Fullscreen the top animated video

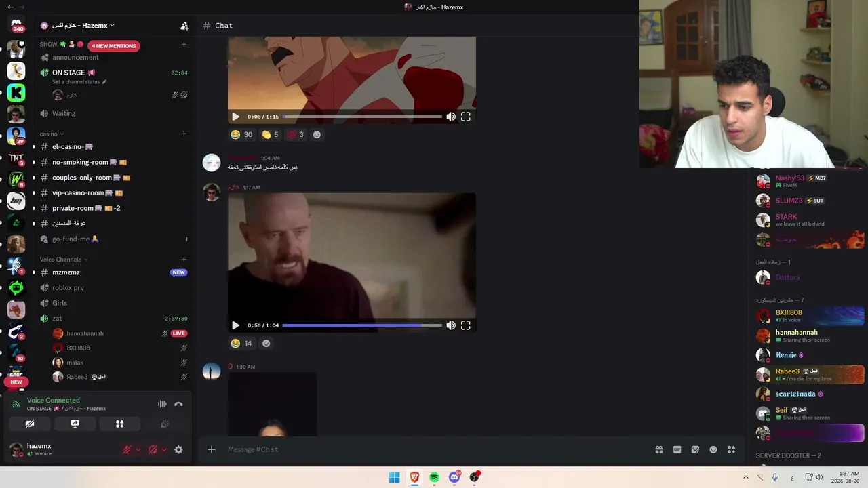(466, 117)
